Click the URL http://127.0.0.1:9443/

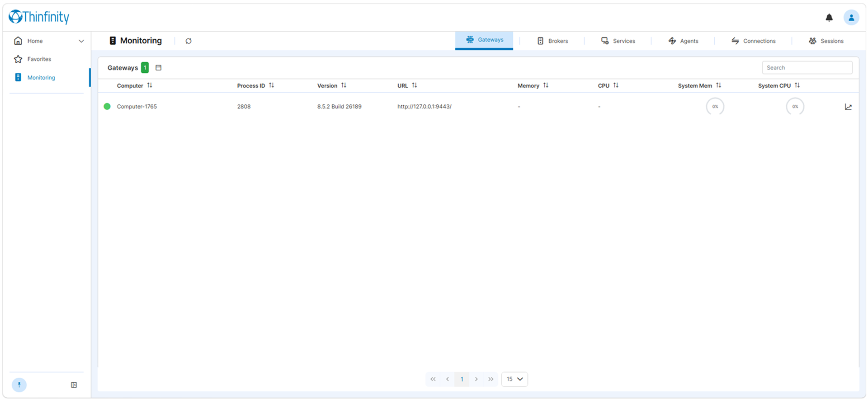425,107
